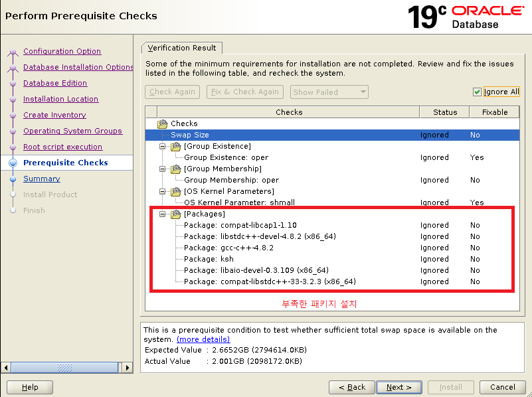Click the sidebar scroll left arrow

point(6,368)
